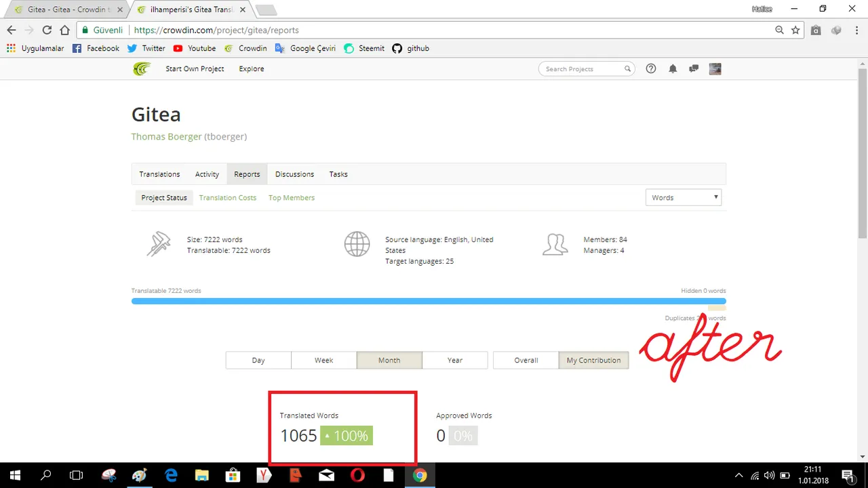Screen dimensions: 868x488
Task: Open Task View on the taskbar
Action: pos(77,475)
